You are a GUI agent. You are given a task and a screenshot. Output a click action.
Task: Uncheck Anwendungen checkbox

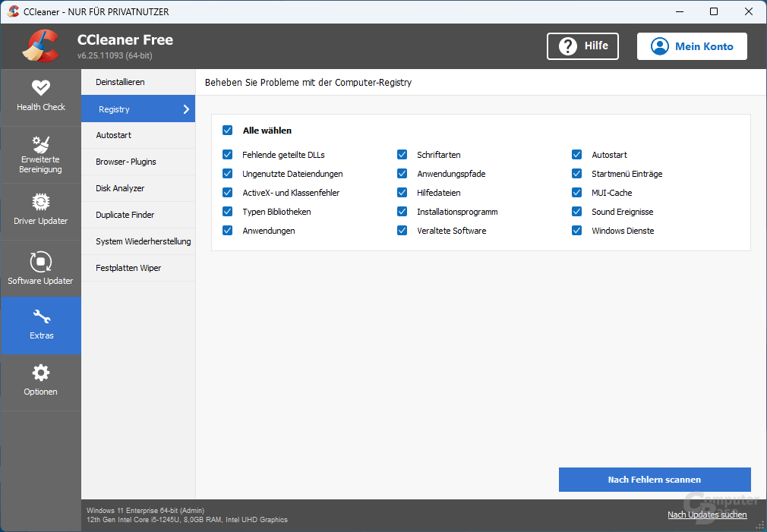(228, 230)
